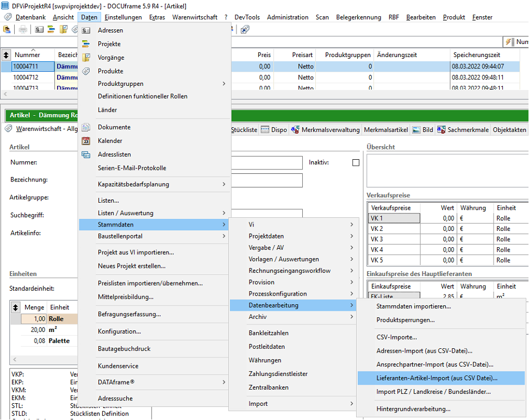Open the Bild tab
This screenshot has width=529, height=420.
(x=423, y=130)
